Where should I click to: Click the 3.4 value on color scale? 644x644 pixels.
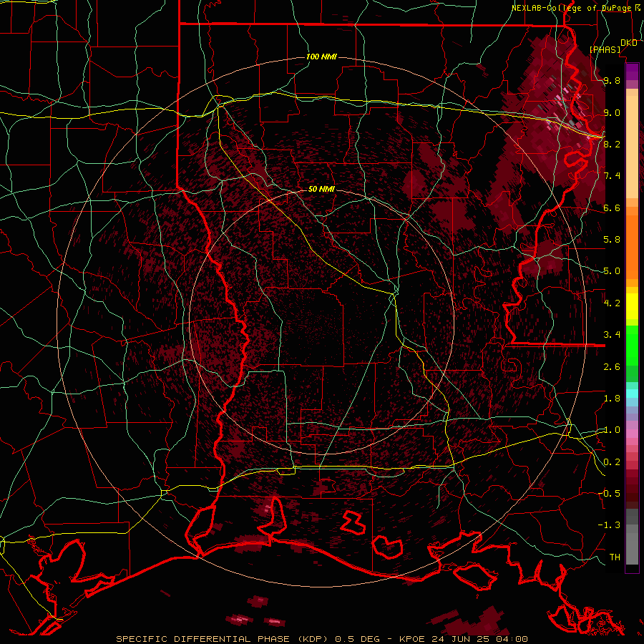click(x=612, y=335)
